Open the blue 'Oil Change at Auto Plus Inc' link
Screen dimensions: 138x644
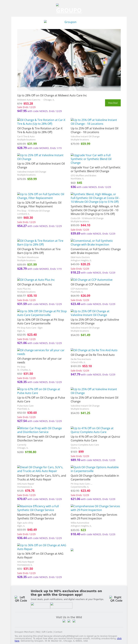pyautogui.click(x=36, y=280)
